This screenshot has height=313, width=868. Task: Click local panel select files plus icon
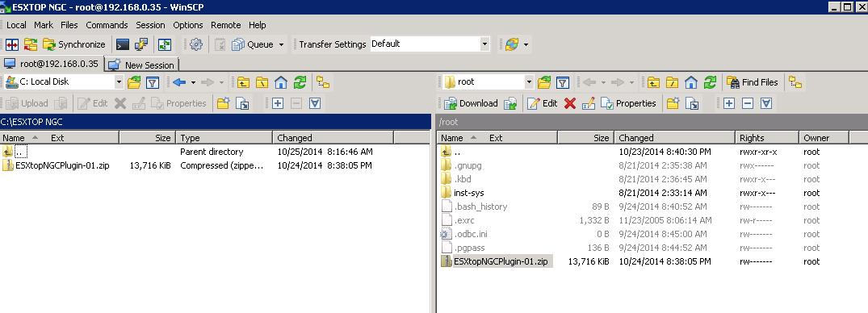pyautogui.click(x=277, y=103)
